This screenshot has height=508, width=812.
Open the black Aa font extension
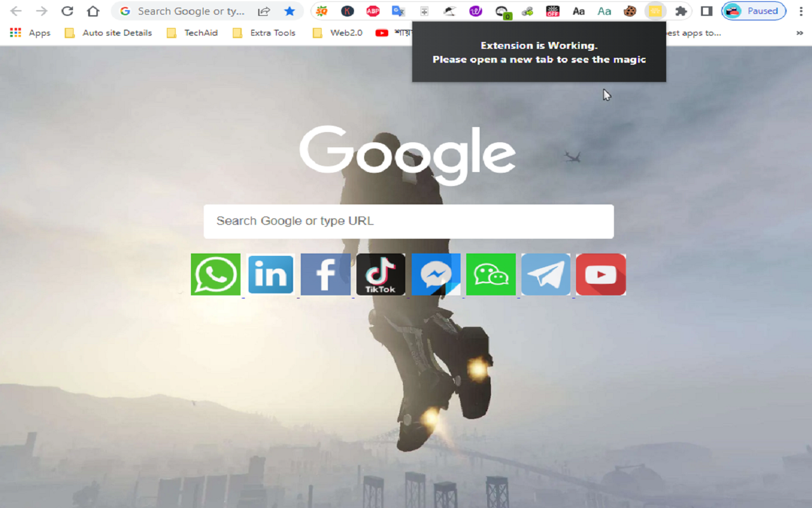[x=579, y=11]
